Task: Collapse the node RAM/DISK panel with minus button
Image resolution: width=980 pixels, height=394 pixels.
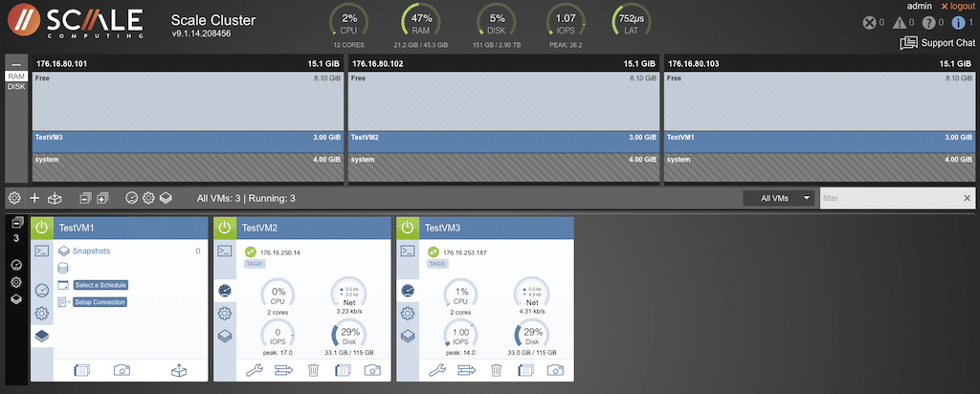Action: 16,64
